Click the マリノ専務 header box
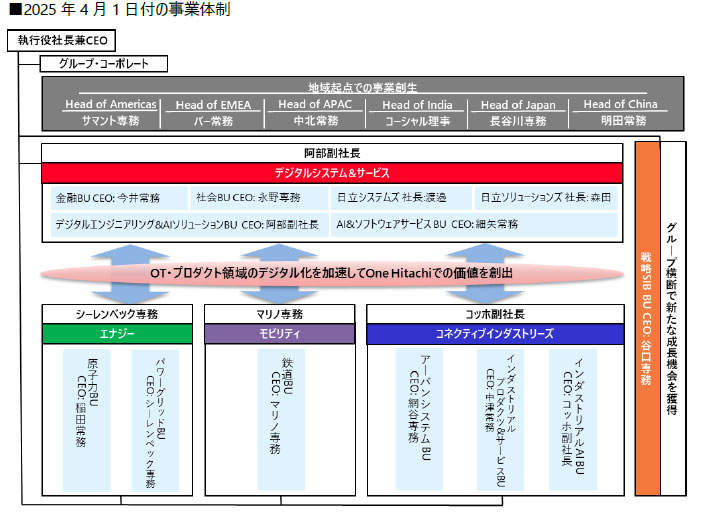This screenshot has width=703, height=515. coord(280,314)
